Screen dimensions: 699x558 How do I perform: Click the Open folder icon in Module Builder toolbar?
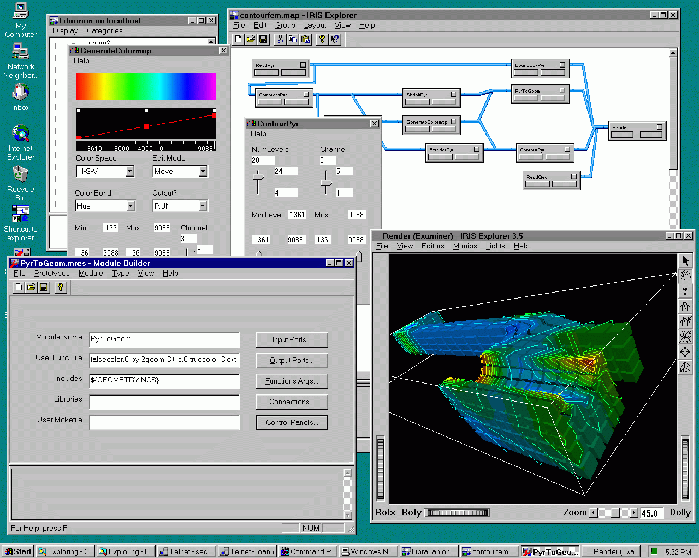[32, 288]
